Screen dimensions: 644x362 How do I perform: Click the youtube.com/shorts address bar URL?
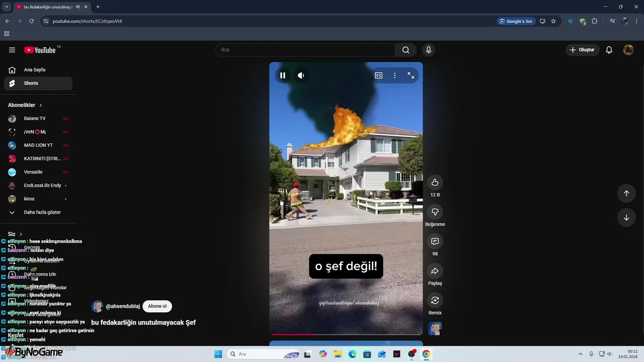click(x=87, y=21)
